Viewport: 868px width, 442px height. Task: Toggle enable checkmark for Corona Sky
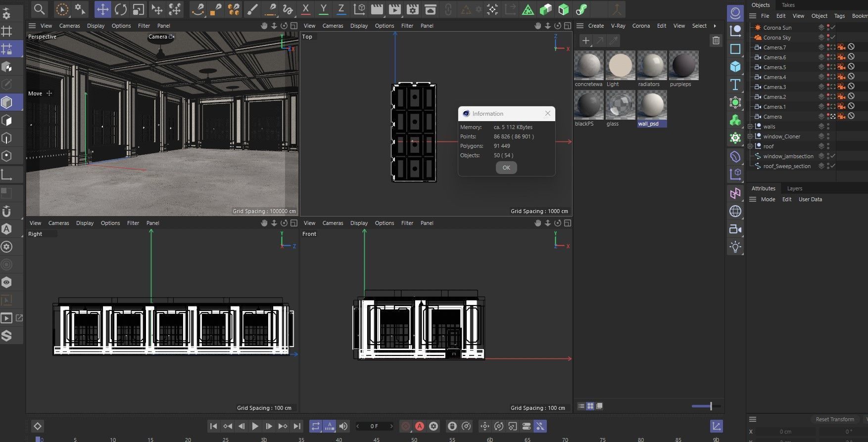pos(833,38)
